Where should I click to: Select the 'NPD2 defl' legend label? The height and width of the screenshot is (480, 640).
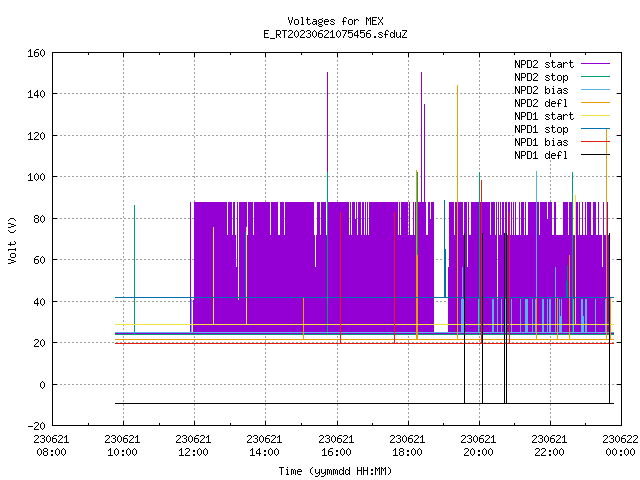[x=541, y=103]
